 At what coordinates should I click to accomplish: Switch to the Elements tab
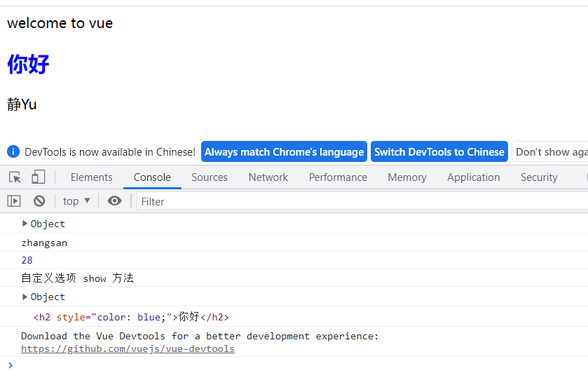point(91,177)
